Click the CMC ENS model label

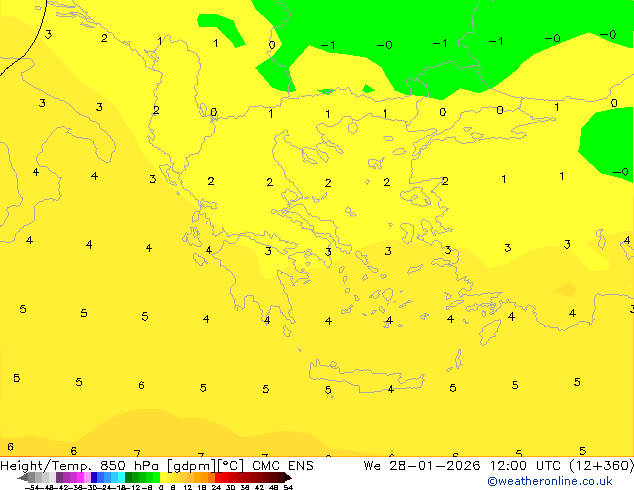tap(283, 466)
